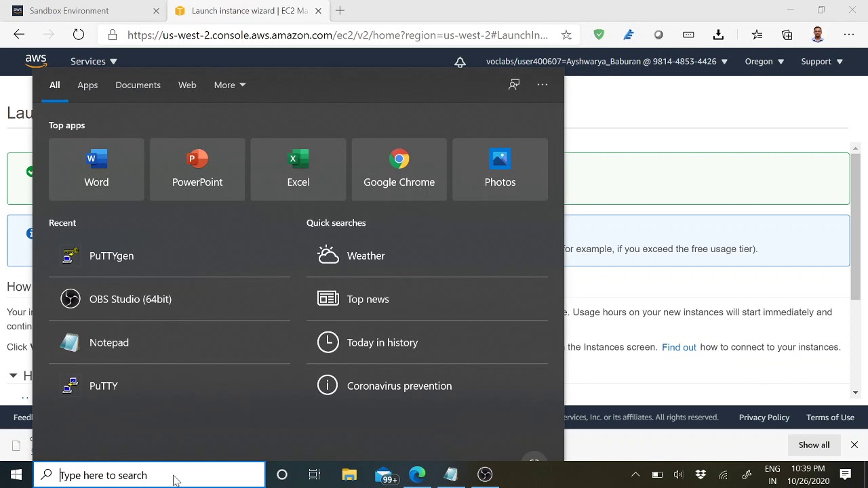868x488 pixels.
Task: Click the AWS logo home link
Action: 36,61
